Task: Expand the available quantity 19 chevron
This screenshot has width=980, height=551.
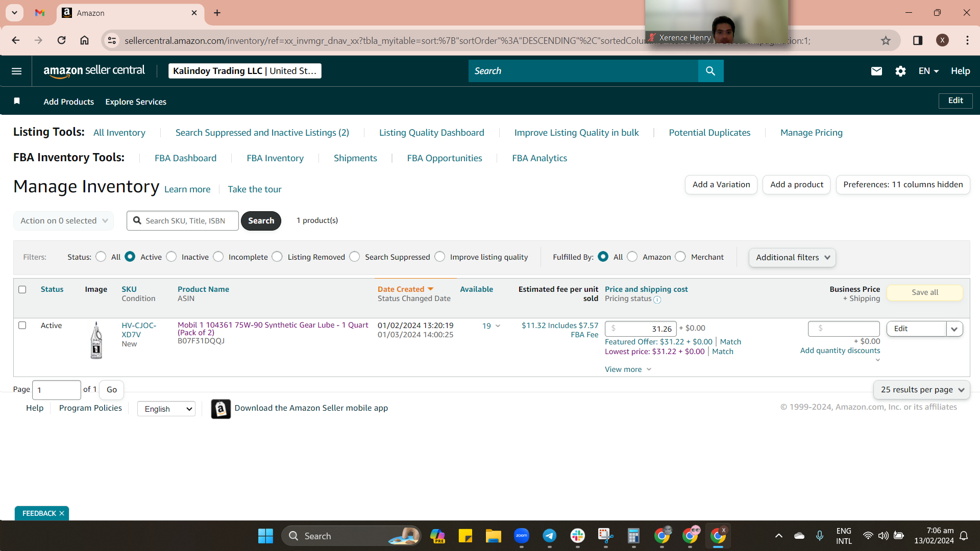Action: (x=498, y=326)
